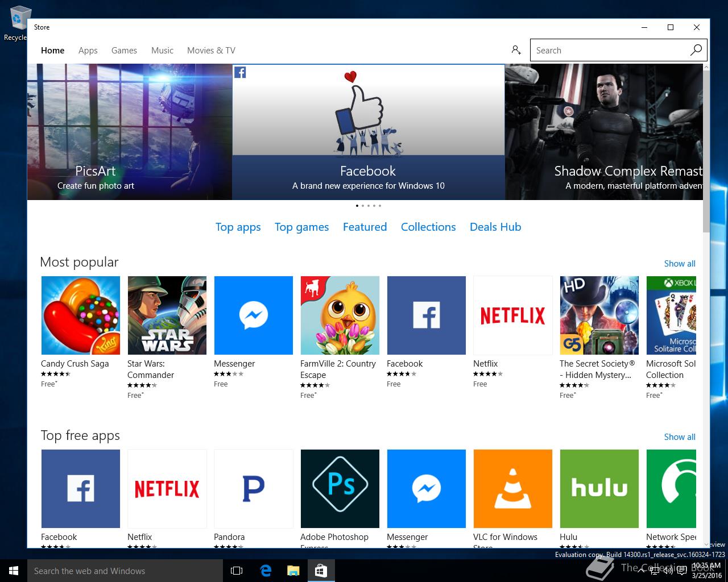
Task: Open PicsArt featured banner
Action: [x=130, y=132]
